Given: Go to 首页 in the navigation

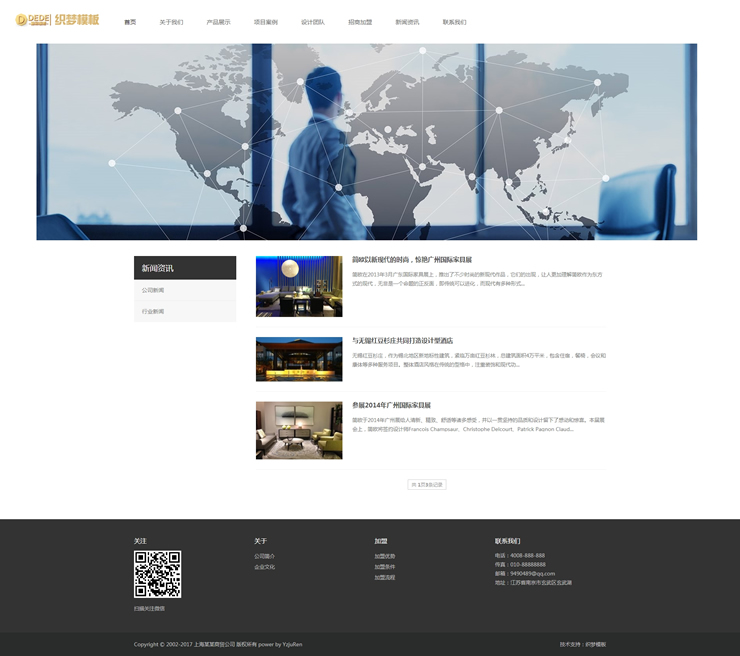Looking at the screenshot, I should (x=130, y=22).
